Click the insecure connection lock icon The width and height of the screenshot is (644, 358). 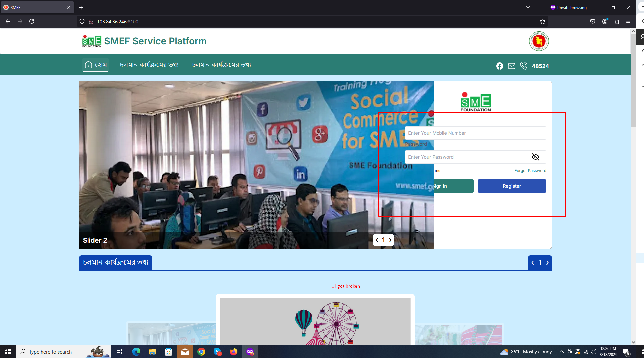(91, 21)
